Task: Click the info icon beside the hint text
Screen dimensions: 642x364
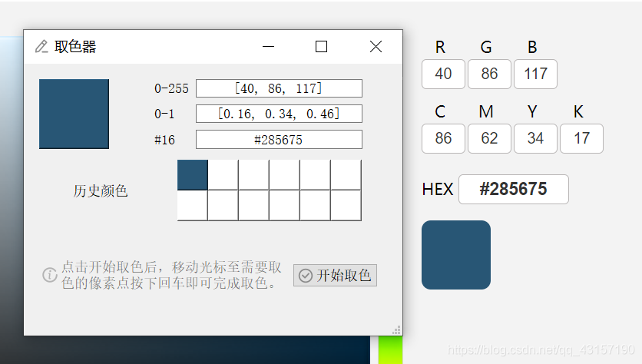Action: [x=50, y=275]
